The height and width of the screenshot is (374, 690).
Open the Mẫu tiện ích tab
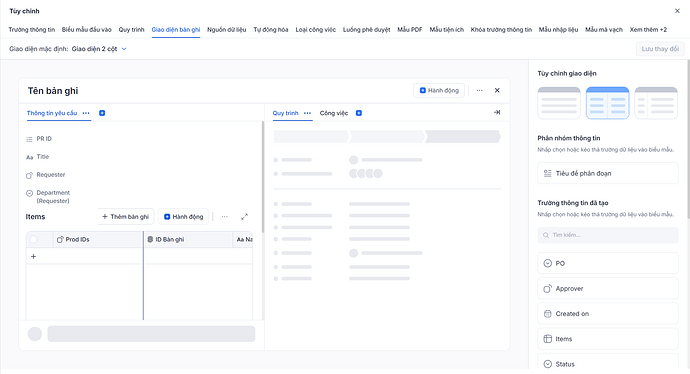pyautogui.click(x=447, y=29)
